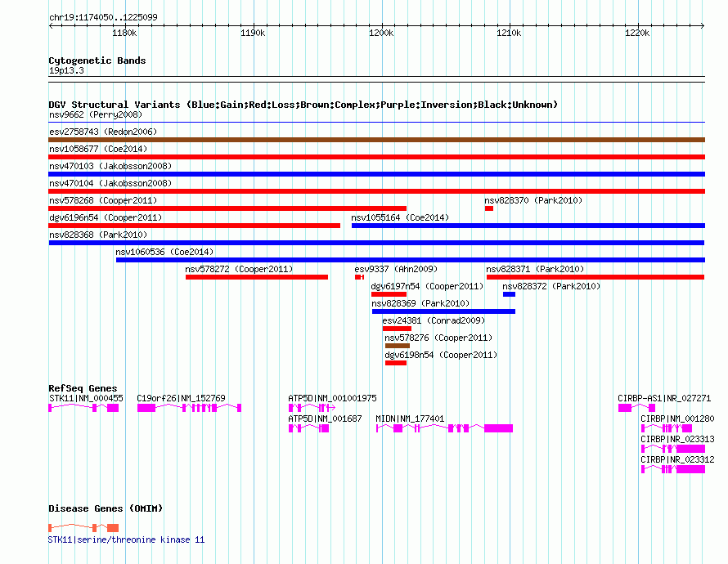Select nsv828371 (Park2010) red bar
This screenshot has width=728, height=564.
click(x=595, y=277)
